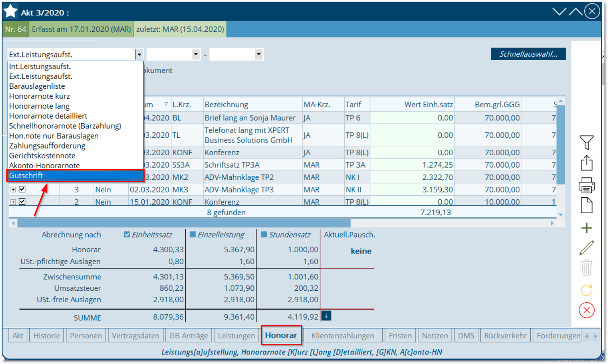Image resolution: width=608 pixels, height=364 pixels.
Task: Click the Nr. 64 label in header
Action: tap(16, 29)
